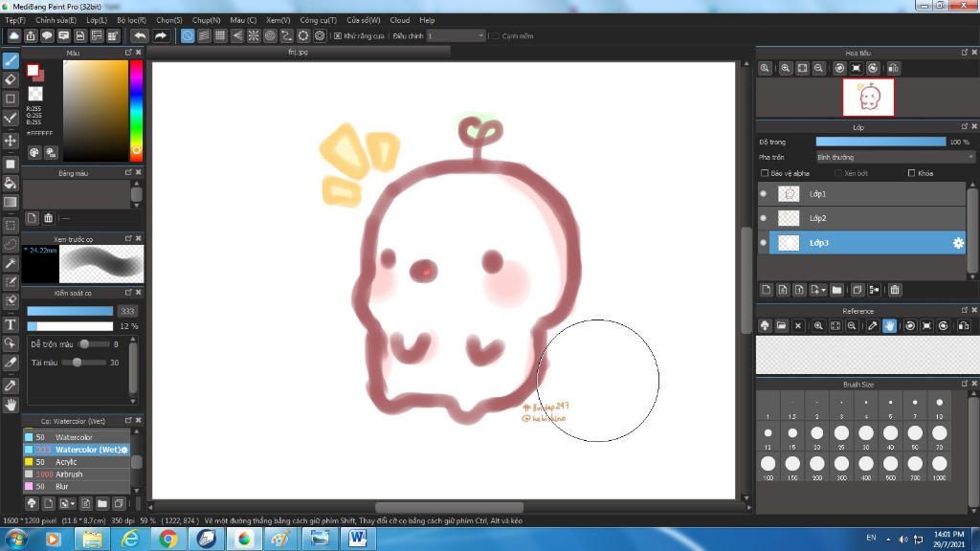Open the Lớp3 layer settings gear

pyautogui.click(x=958, y=243)
